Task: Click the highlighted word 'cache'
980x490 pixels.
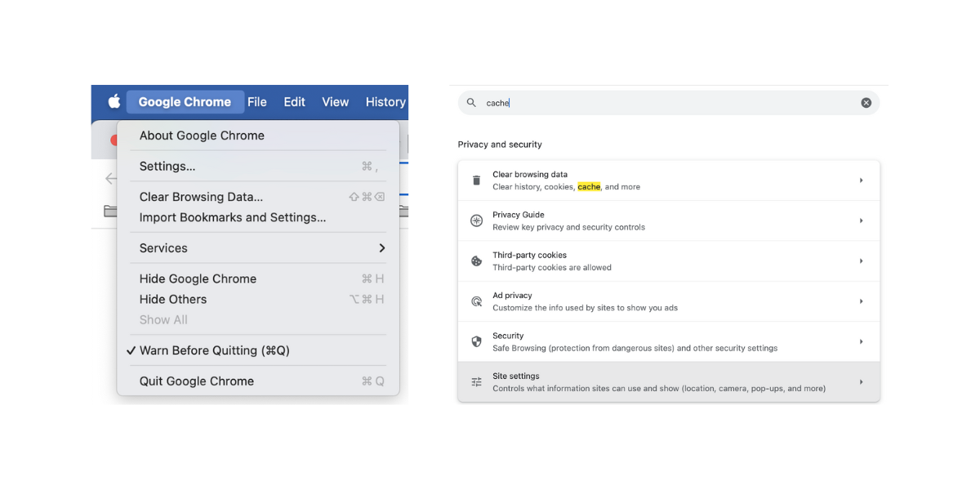Action: (589, 187)
